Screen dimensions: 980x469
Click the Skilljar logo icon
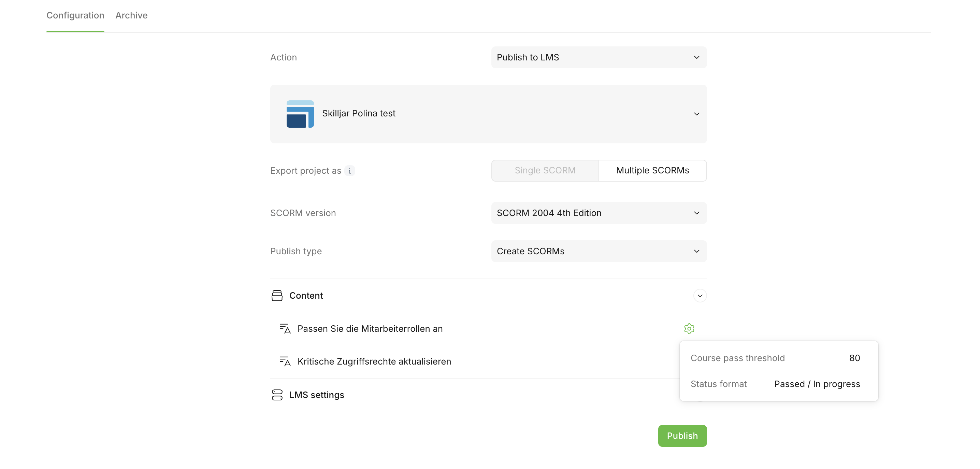300,113
